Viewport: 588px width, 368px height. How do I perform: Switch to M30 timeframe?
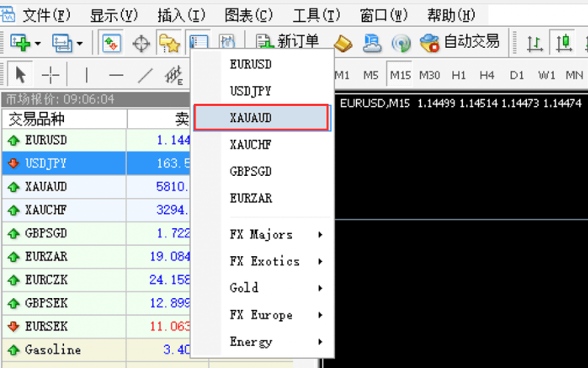click(429, 75)
